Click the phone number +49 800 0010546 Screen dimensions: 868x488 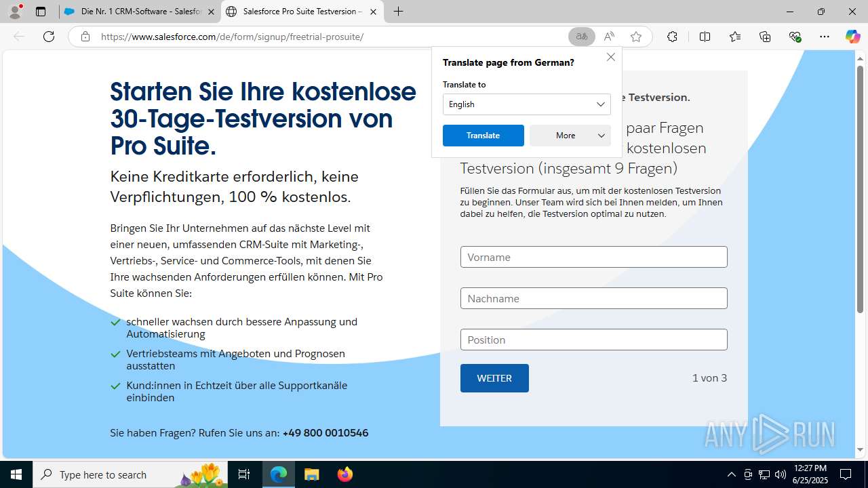coord(325,433)
